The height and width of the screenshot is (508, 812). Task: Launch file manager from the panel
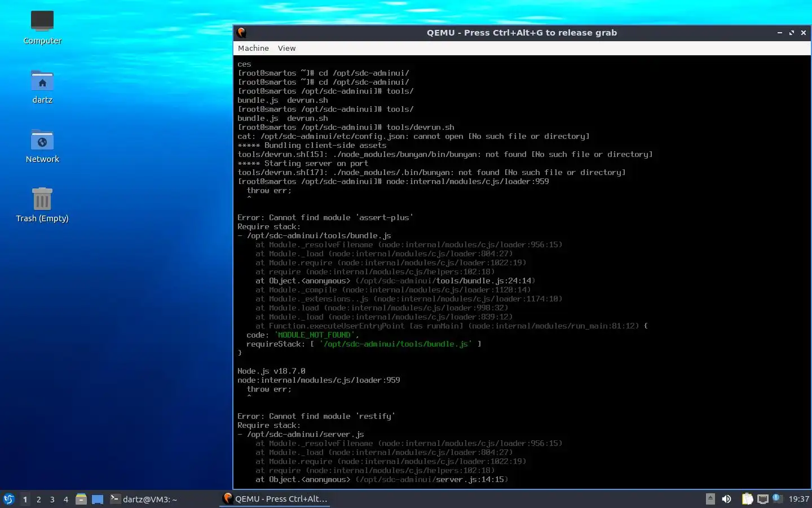point(81,499)
